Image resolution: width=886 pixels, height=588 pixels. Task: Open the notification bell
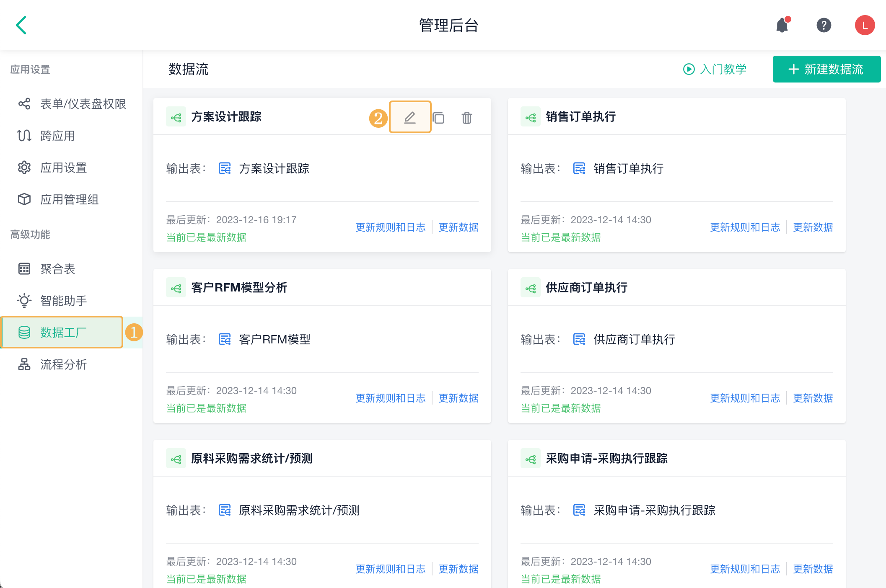click(782, 25)
